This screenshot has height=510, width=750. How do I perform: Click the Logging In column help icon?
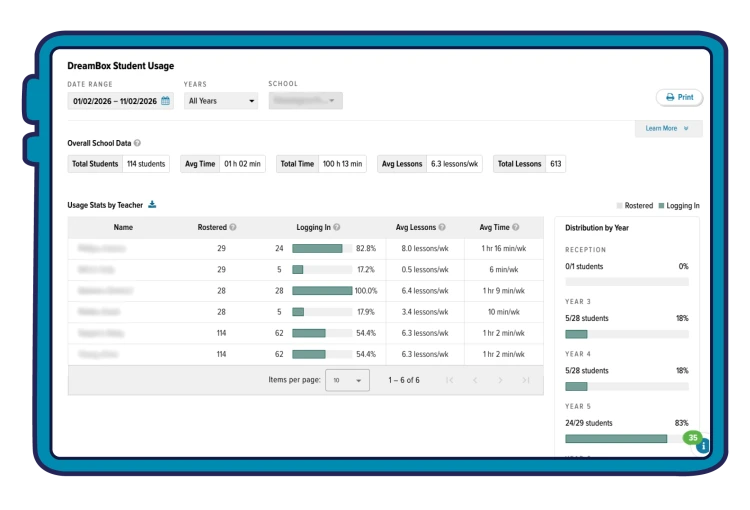point(337,227)
